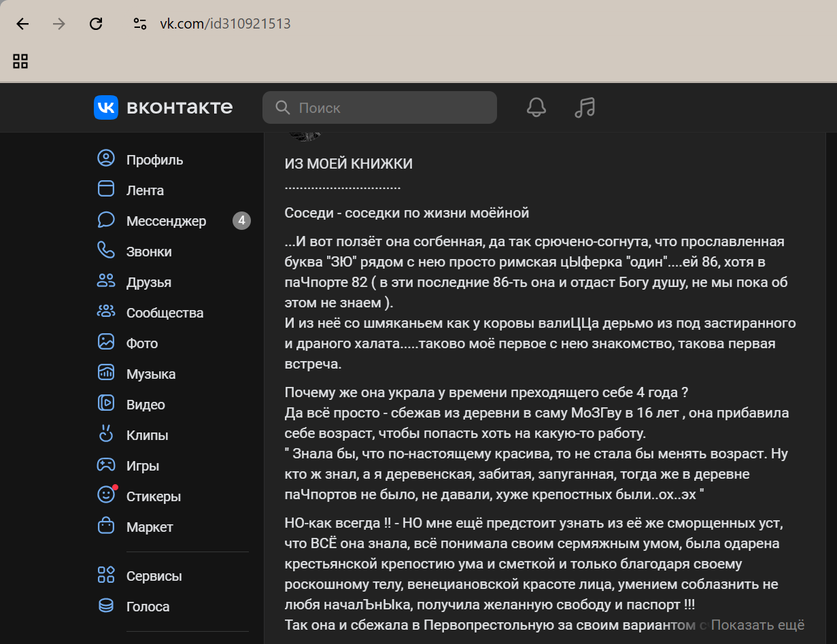This screenshot has height=644, width=837.
Task: Open the Игры gamepad icon
Action: point(106,465)
